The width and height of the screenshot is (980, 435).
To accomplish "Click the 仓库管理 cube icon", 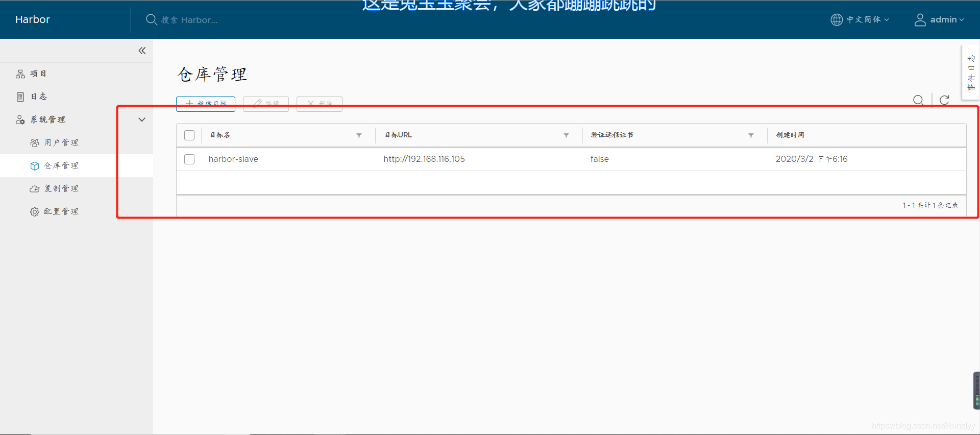I will coord(35,165).
